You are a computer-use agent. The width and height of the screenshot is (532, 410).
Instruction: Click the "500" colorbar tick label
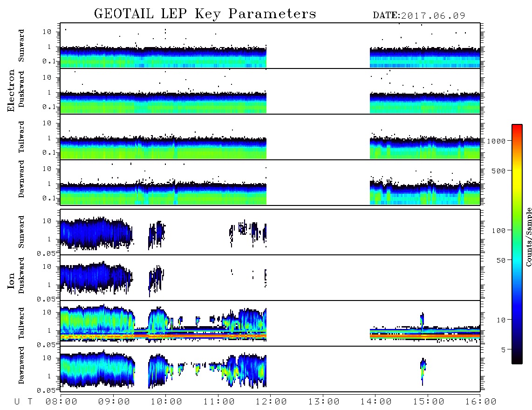pos(499,171)
